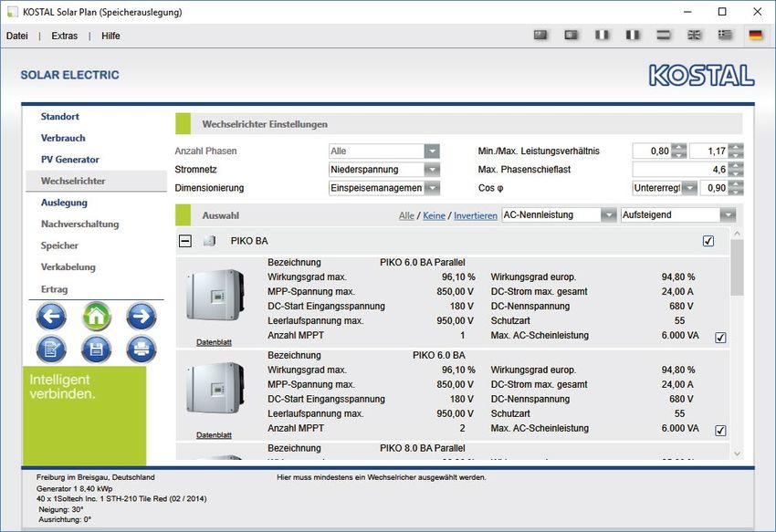This screenshot has height=532, width=776.
Task: Click the PIKO 6.0 BA inverter image
Action: point(215,389)
